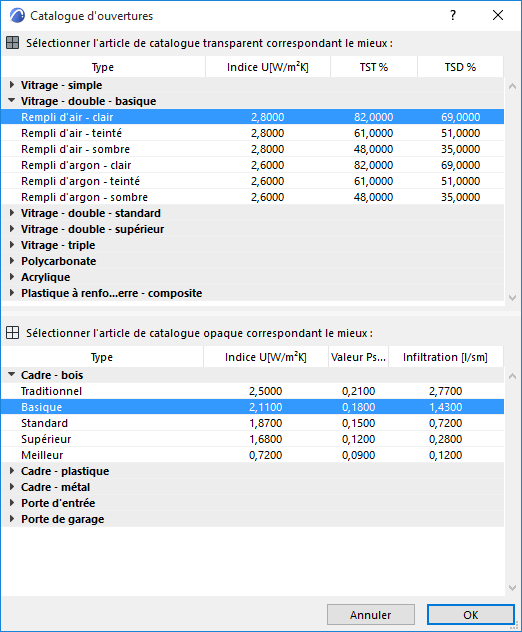Click the Archicad logo in title bar
This screenshot has height=632, width=522.
tap(17, 16)
